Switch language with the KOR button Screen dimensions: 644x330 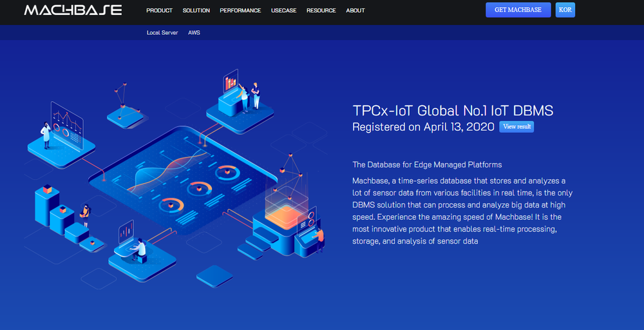point(565,10)
